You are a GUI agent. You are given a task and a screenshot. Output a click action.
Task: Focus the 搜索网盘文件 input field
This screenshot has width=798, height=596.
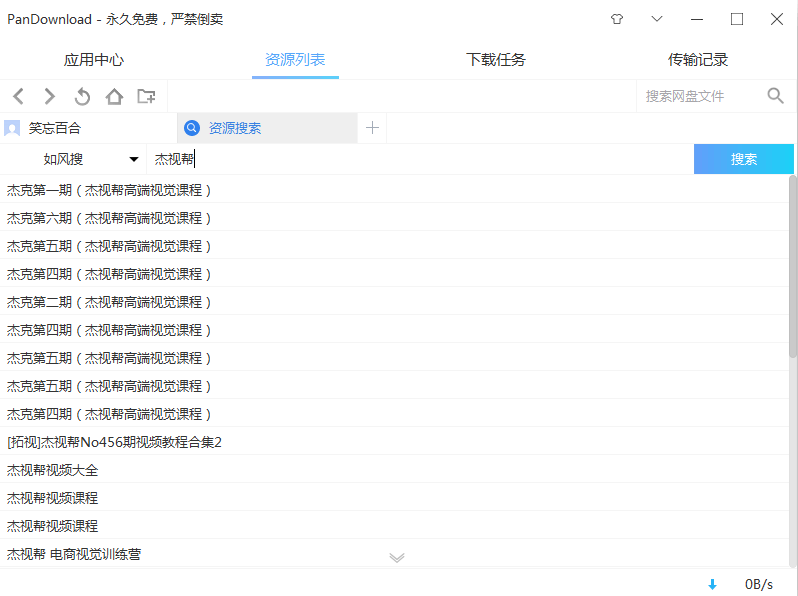point(699,96)
